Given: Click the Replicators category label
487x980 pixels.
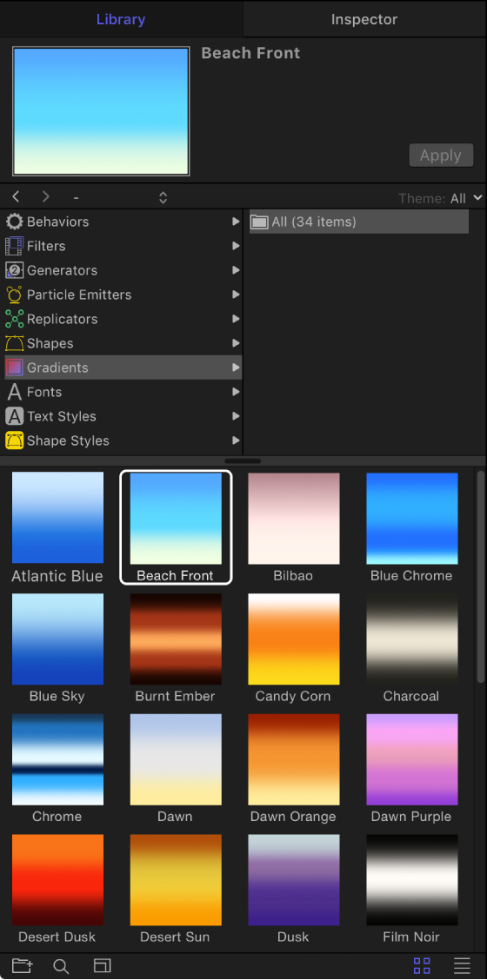Looking at the screenshot, I should point(63,319).
